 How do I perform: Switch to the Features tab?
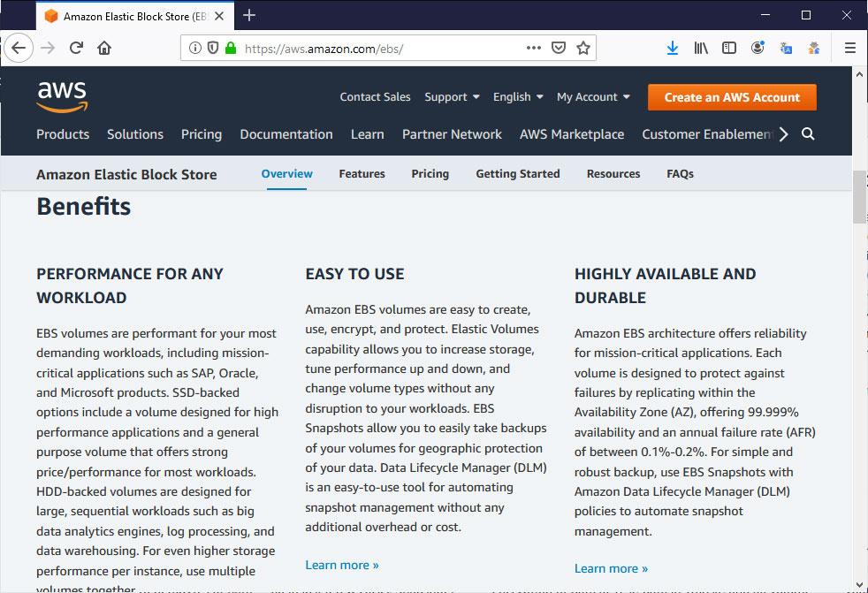(x=362, y=174)
